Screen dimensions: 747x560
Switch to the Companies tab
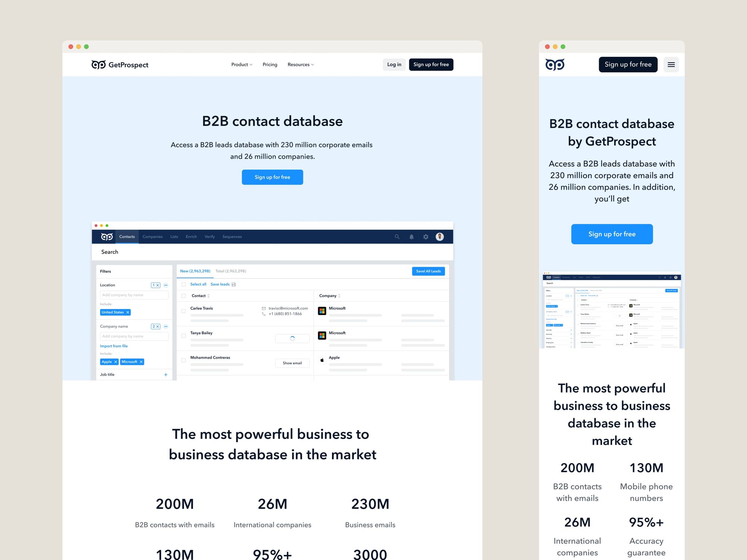[x=152, y=237]
